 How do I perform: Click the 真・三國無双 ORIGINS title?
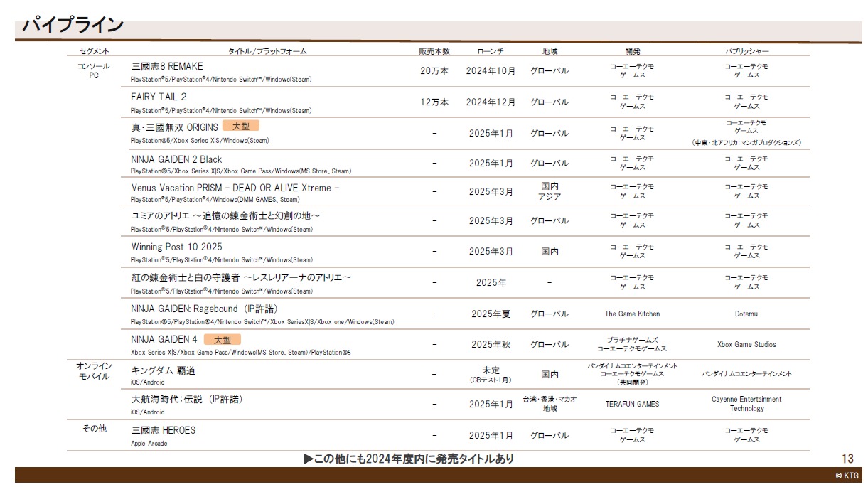[x=175, y=127]
